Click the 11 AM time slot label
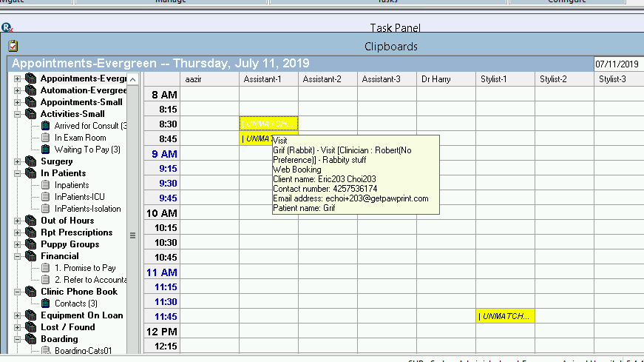Screen dimensions: 644x362 click(x=162, y=272)
